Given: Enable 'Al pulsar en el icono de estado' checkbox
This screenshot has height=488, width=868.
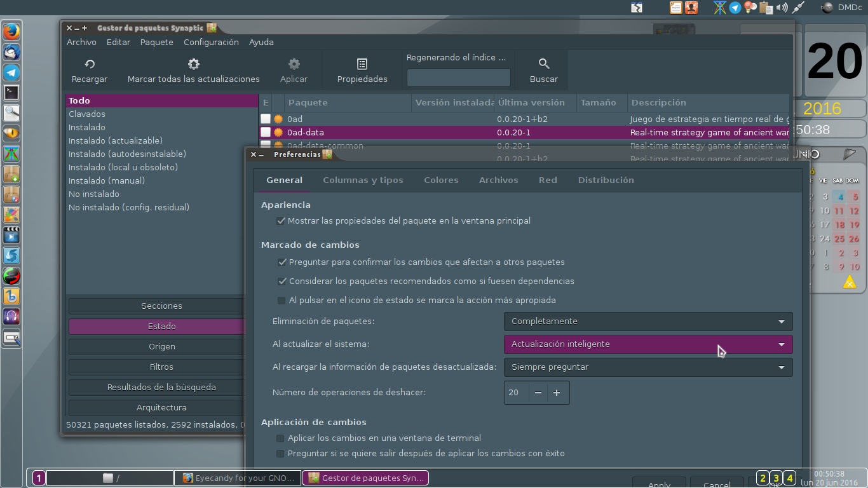Looking at the screenshot, I should click(282, 300).
